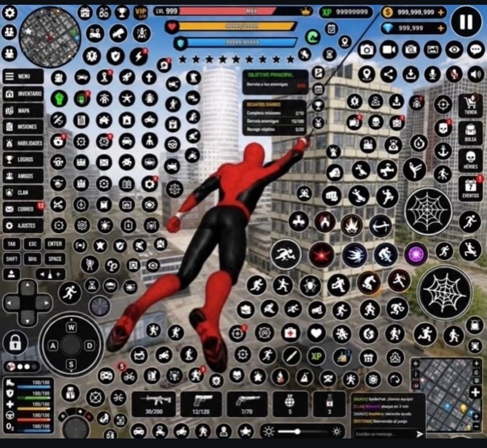Open HABILIDADES in the side menu
This screenshot has height=448, width=487.
click(x=23, y=143)
